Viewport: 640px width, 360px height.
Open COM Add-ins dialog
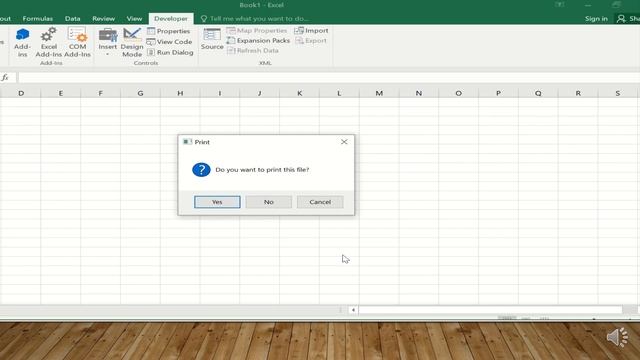pyautogui.click(x=77, y=42)
